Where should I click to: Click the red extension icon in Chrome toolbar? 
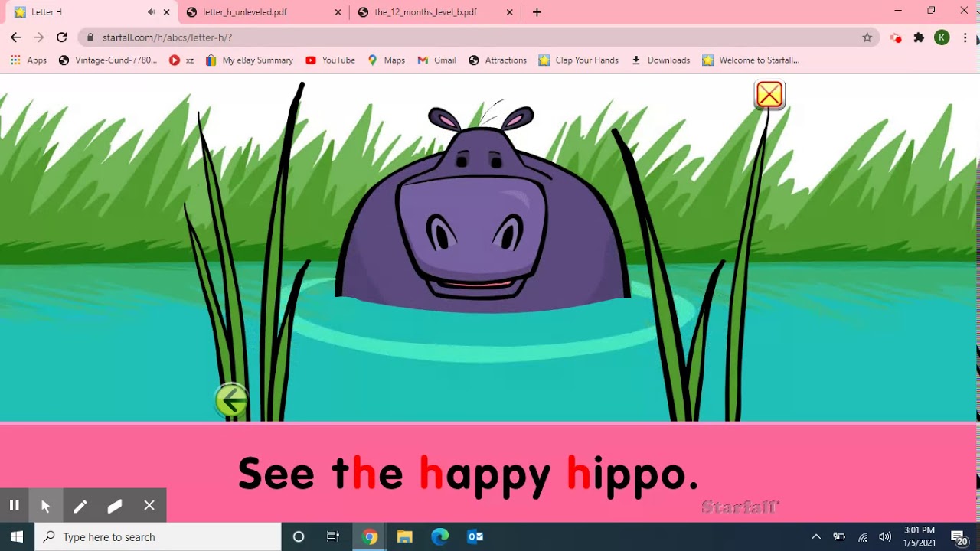point(896,37)
